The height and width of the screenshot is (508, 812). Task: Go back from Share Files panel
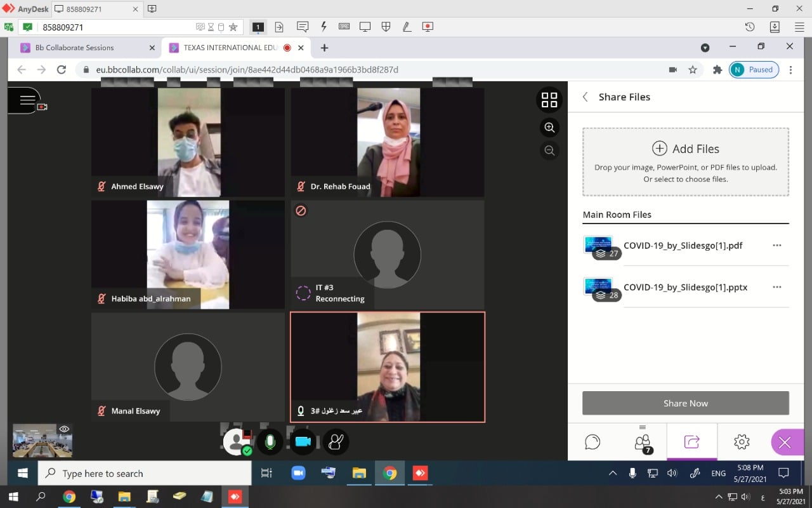(586, 97)
